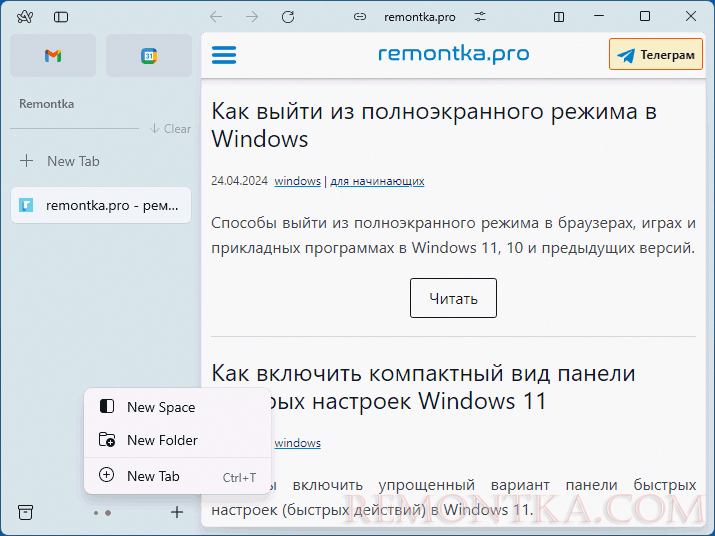Choose New Tab Ctrl+T menu entry
This screenshot has width=715, height=536.
tap(178, 476)
